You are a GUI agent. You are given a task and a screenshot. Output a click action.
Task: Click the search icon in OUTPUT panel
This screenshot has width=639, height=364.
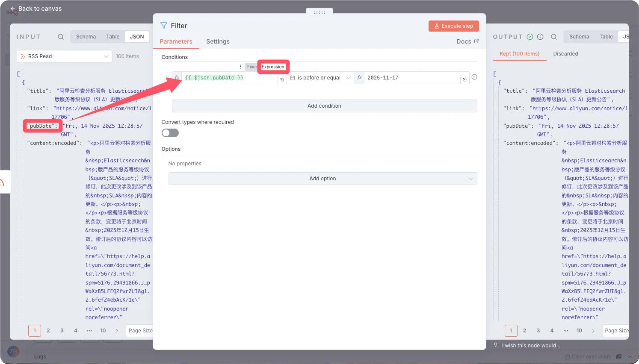554,37
